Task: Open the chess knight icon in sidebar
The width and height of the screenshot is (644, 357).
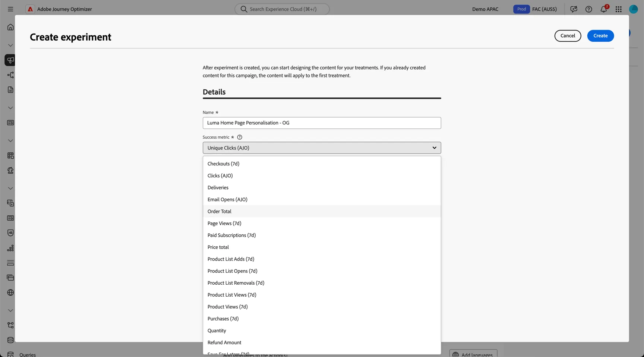Action: click(10, 170)
